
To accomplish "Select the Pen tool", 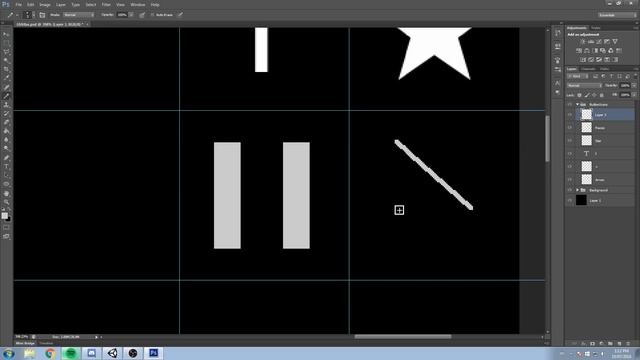I will coord(6,158).
